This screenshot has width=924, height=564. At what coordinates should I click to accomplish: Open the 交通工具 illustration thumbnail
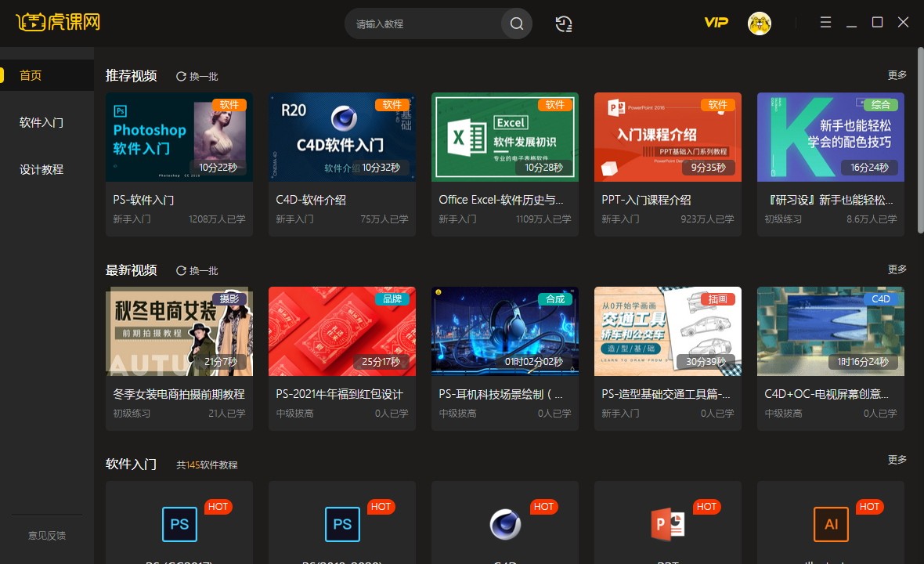coord(668,331)
